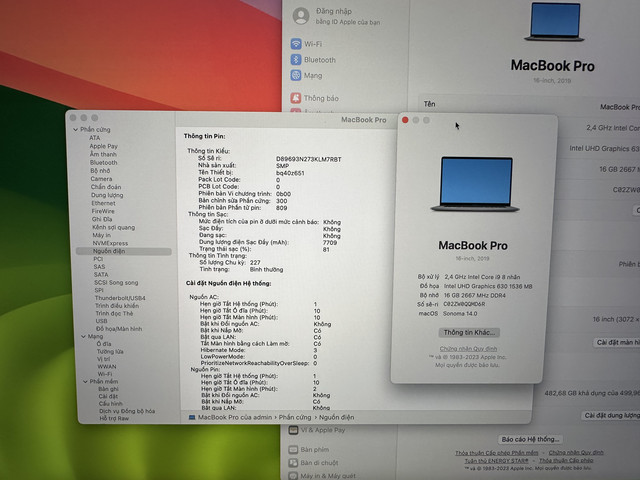The width and height of the screenshot is (640, 480).
Task: Click Cài đặt màn hình button
Action: point(616,342)
